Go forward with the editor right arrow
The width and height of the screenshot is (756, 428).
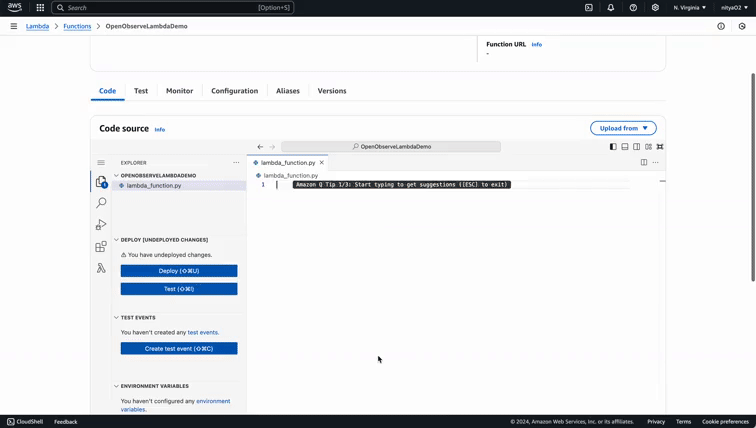272,147
